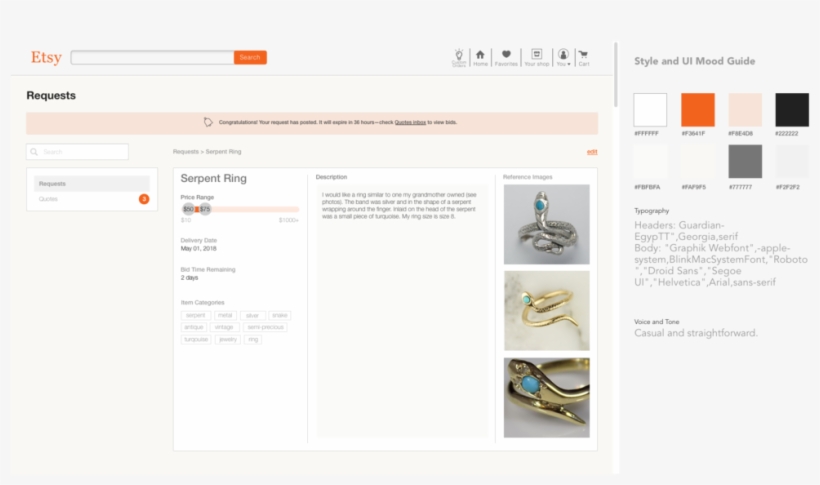Screen dimensions: 820x485
Task: Expand the You account dropdown
Action: (563, 57)
